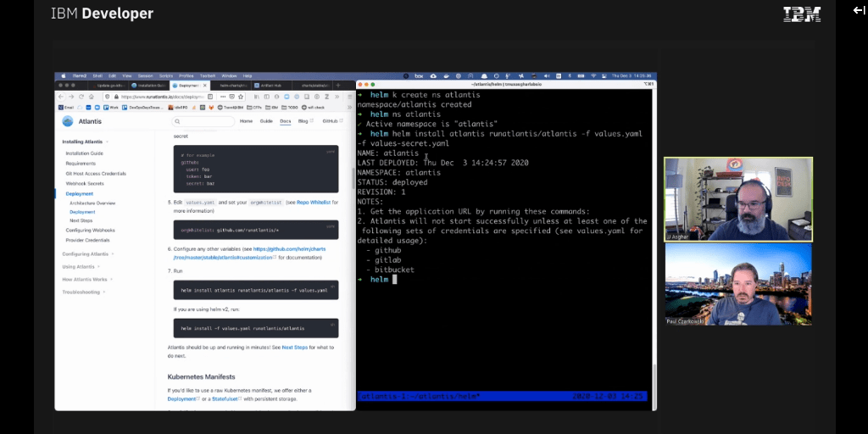Open the Profiles menu in menu bar
The width and height of the screenshot is (868, 434).
coord(186,76)
